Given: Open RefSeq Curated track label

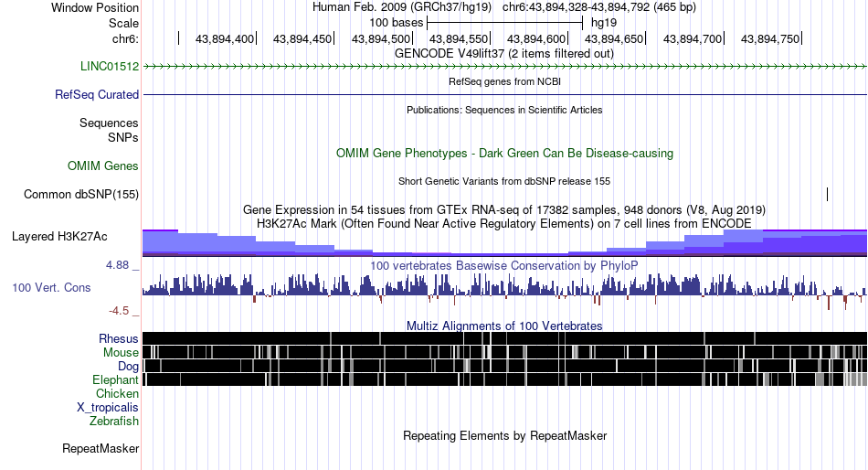Looking at the screenshot, I should pos(96,94).
